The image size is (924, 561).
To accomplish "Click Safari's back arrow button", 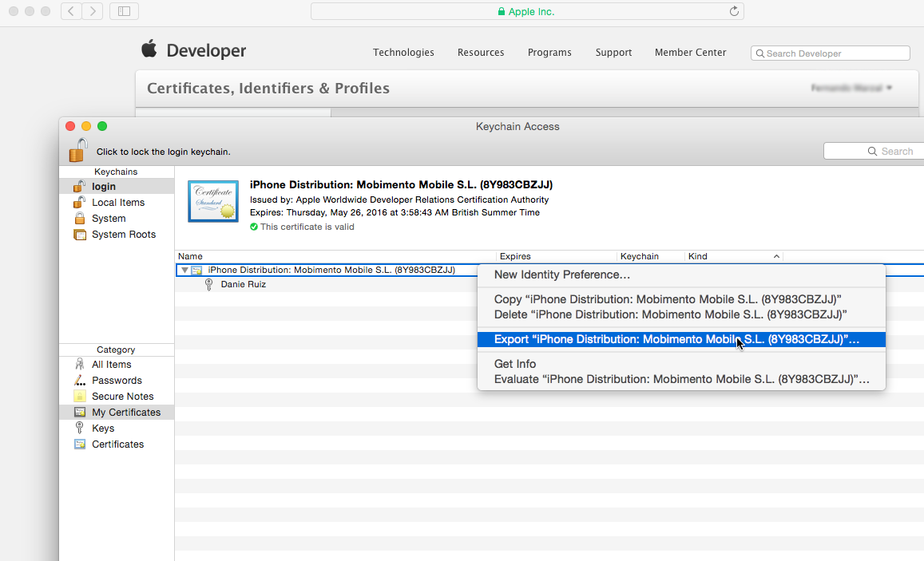I will tap(71, 11).
